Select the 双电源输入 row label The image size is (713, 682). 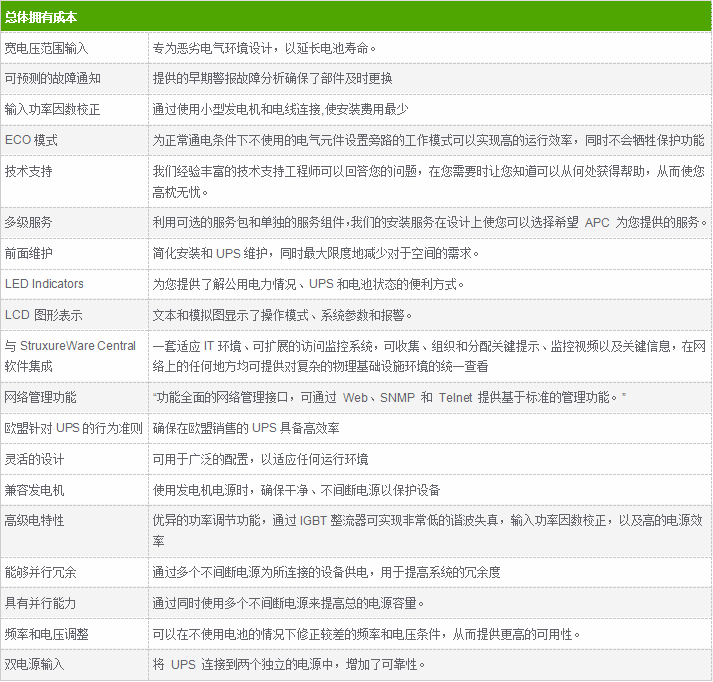point(34,665)
